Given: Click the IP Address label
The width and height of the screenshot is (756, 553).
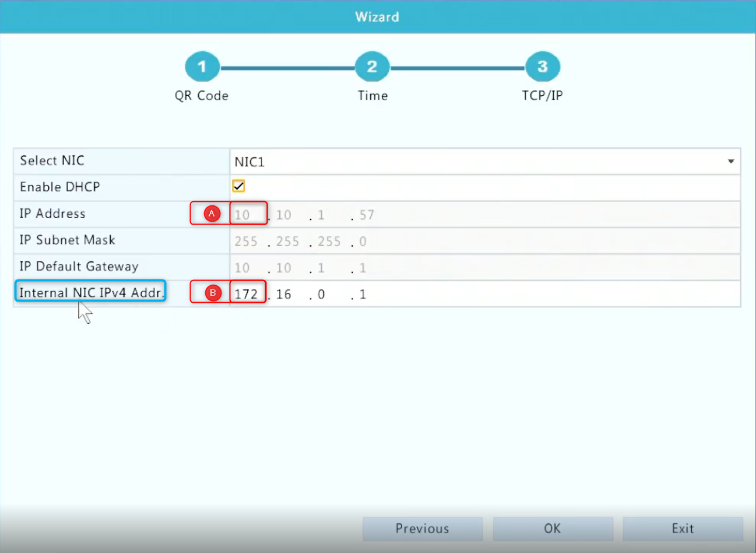Looking at the screenshot, I should tap(52, 213).
